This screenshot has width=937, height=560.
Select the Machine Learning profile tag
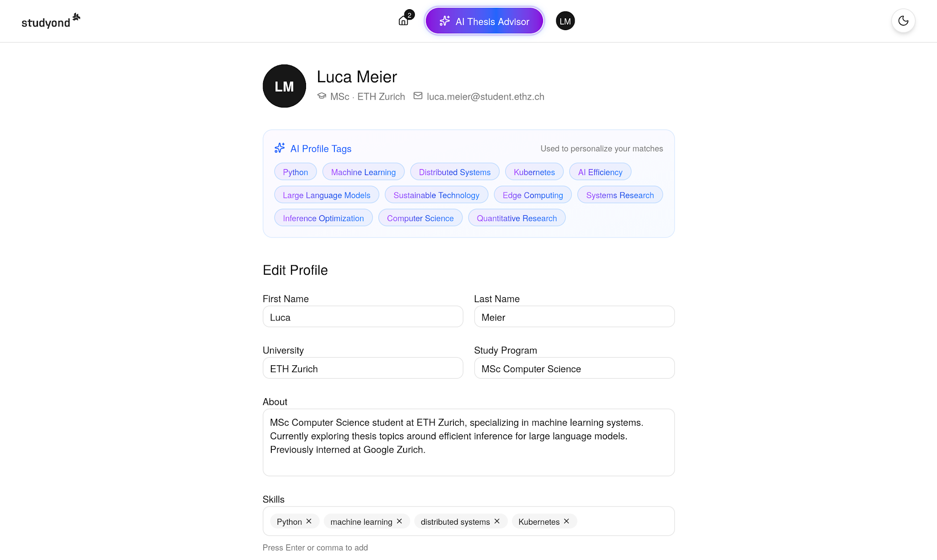[363, 172]
